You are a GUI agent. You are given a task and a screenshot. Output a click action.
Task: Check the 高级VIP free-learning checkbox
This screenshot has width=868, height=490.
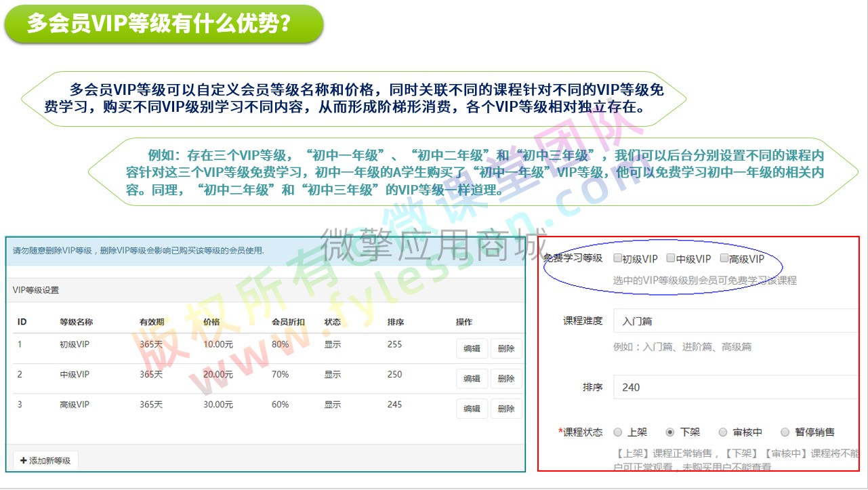pos(724,258)
